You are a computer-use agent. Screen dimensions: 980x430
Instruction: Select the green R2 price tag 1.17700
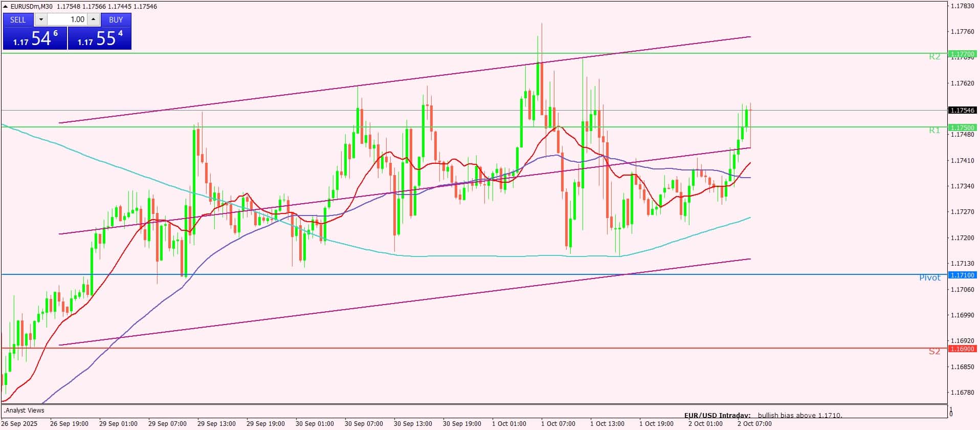coord(962,54)
